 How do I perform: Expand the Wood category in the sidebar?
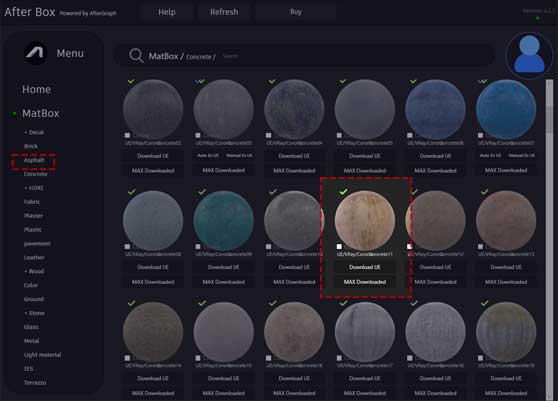click(x=34, y=271)
